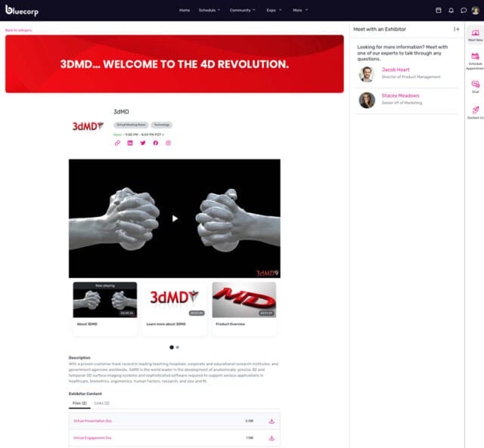Screen dimensions: 484x448
Task: Open 3dMD website link icon
Action: coord(117,143)
